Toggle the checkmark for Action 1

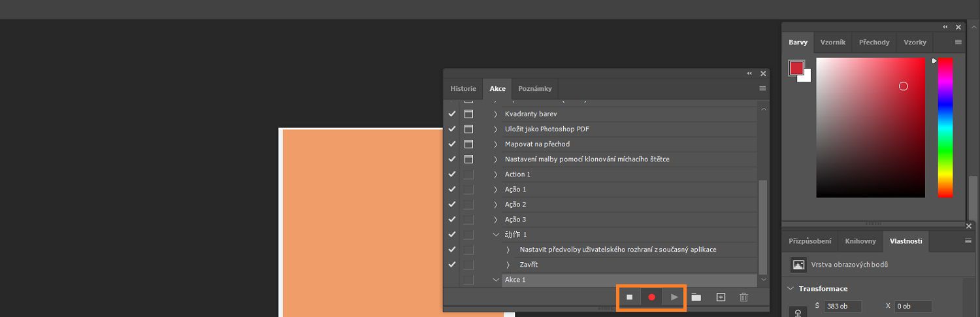(452, 174)
